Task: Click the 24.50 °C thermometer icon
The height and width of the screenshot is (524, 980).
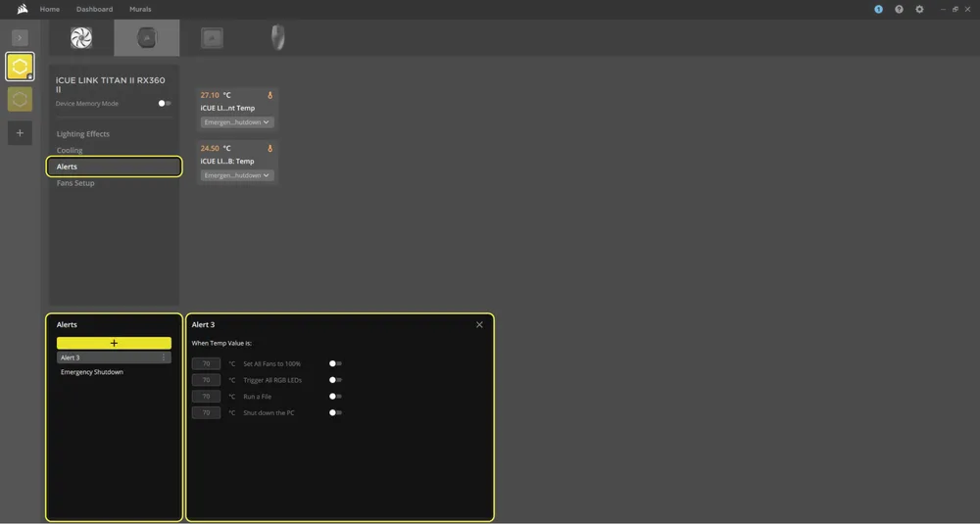Action: (270, 149)
